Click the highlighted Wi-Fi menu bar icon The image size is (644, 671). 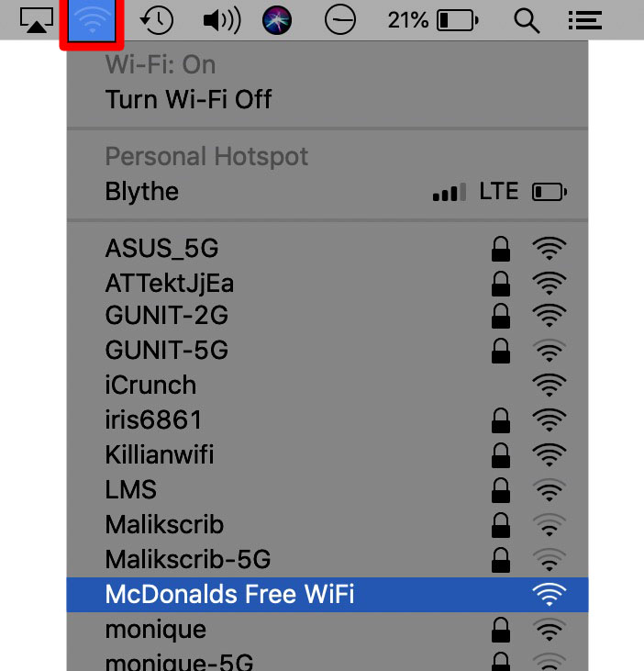pos(92,20)
